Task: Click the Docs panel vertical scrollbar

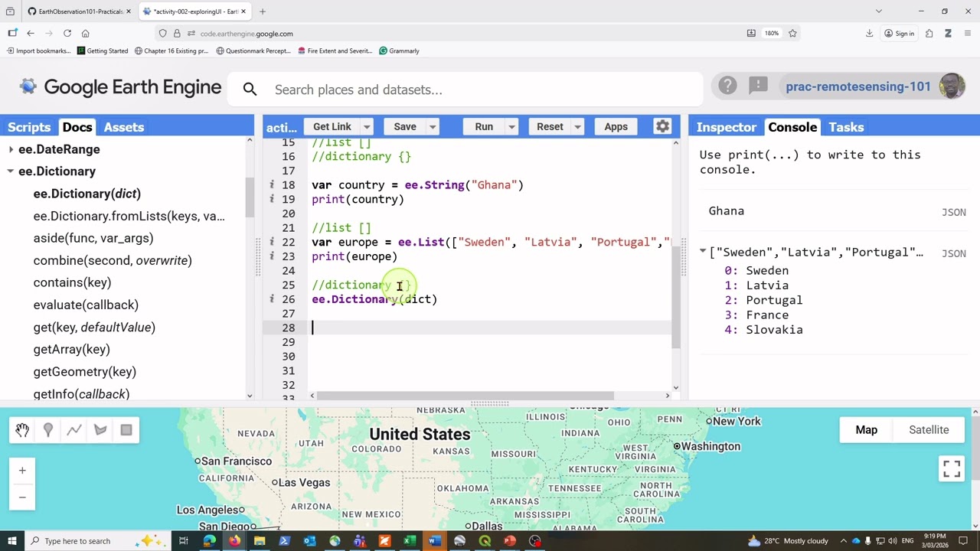Action: [x=250, y=197]
